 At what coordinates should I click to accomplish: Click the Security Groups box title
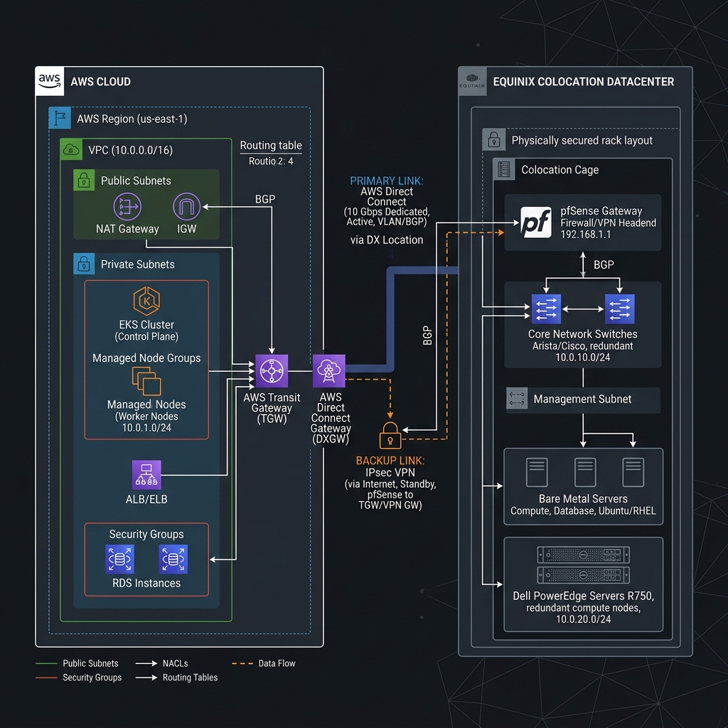click(x=146, y=535)
